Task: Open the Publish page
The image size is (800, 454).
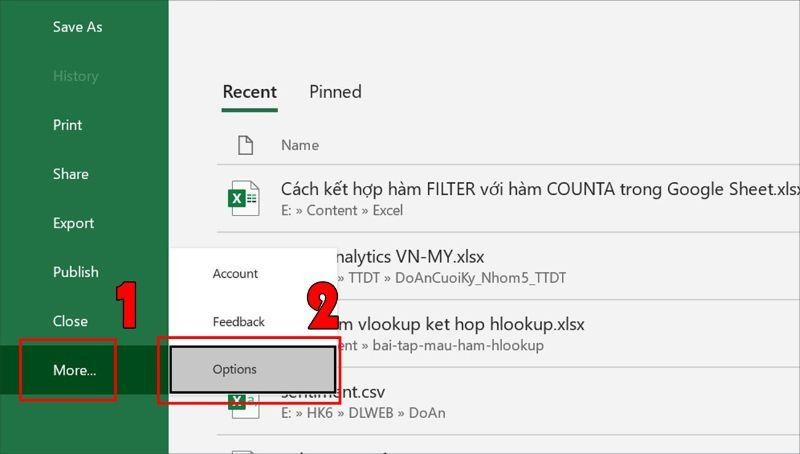Action: pyautogui.click(x=76, y=272)
